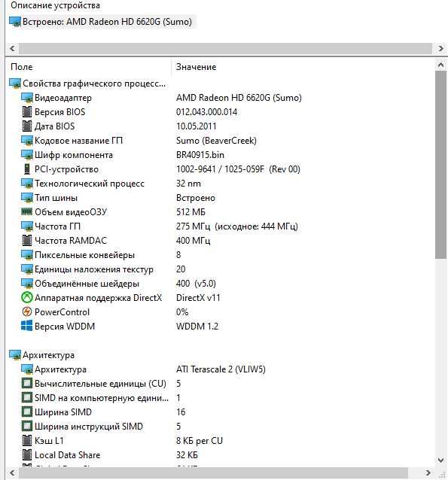Select the value 'AMD Radeon HD 6620G (Sumo)' in Видеоадаптер row
448x480 pixels.
click(239, 98)
